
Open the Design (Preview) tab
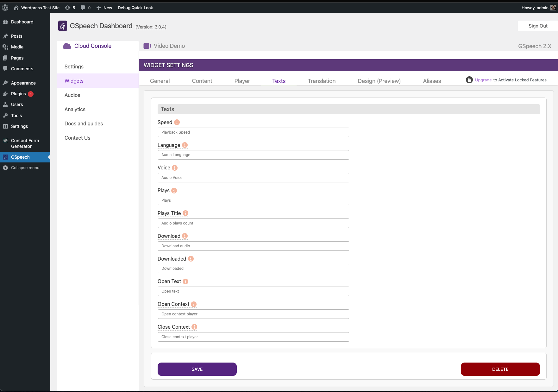[379, 81]
